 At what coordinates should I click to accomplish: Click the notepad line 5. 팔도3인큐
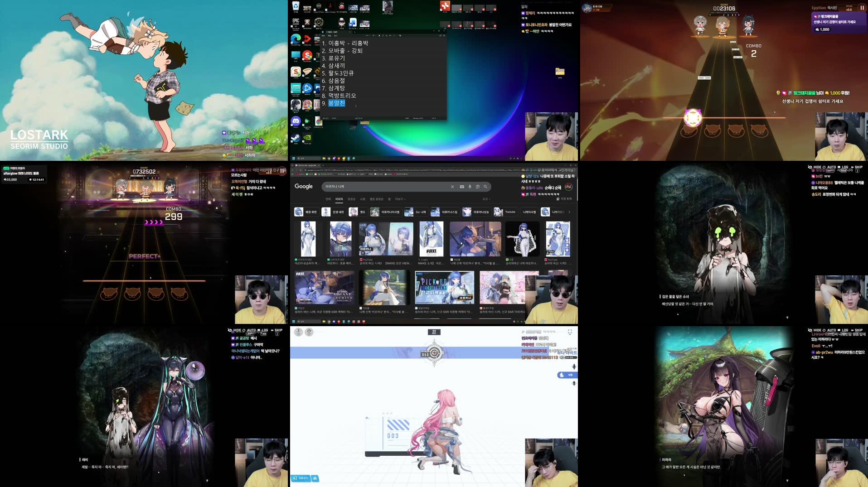[x=338, y=73]
